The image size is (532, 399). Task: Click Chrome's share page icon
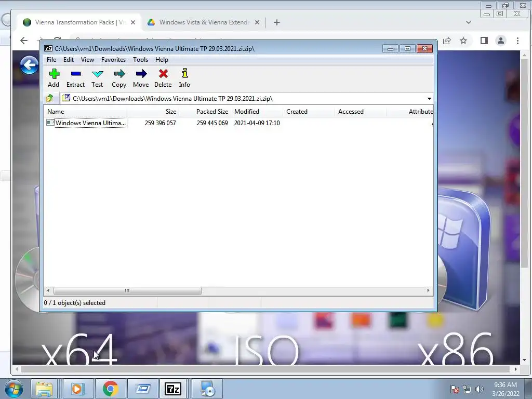tap(447, 41)
